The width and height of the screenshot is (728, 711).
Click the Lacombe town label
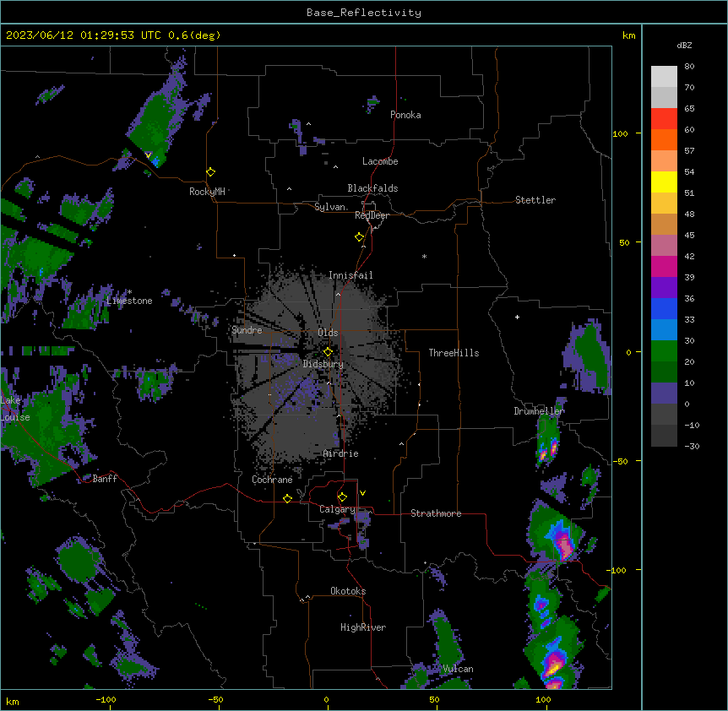point(380,161)
